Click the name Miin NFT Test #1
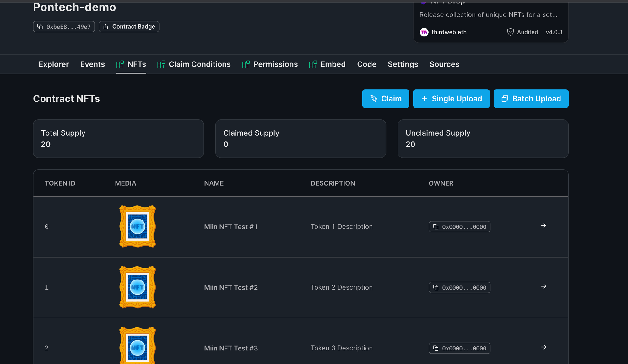628x364 pixels. [231, 227]
